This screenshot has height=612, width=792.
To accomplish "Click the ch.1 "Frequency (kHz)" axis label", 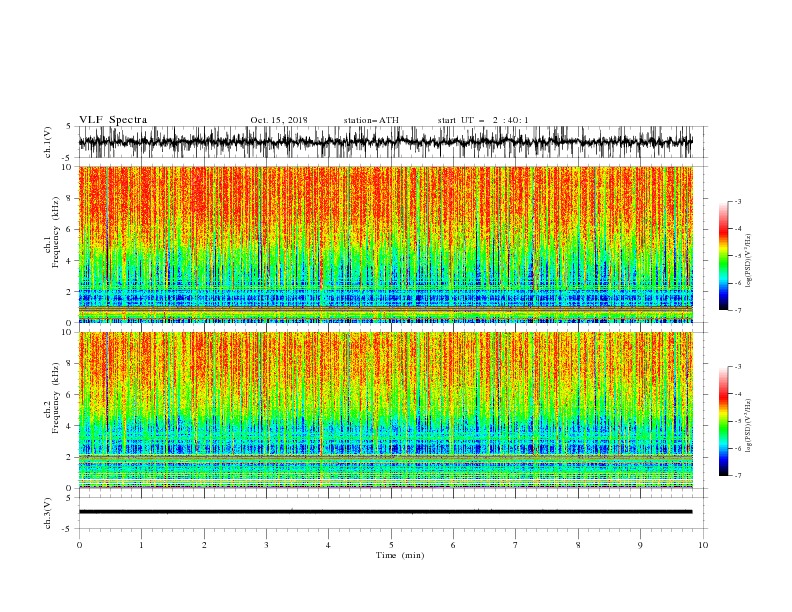I will (x=55, y=232).
